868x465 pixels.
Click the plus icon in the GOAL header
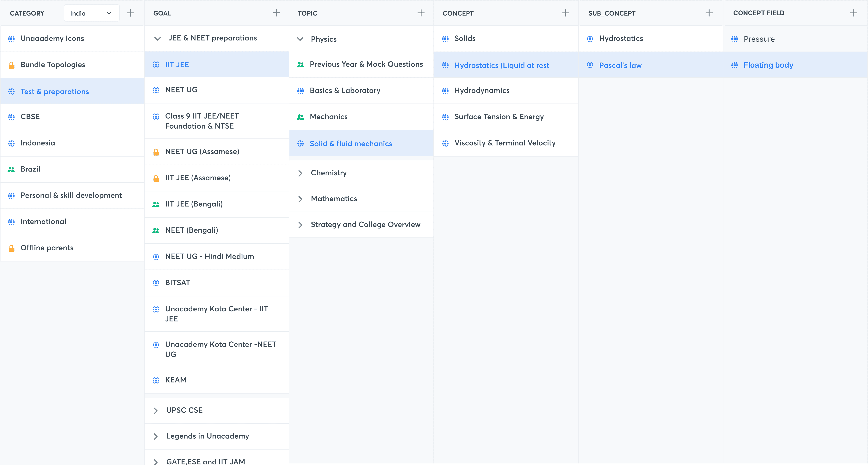point(276,13)
